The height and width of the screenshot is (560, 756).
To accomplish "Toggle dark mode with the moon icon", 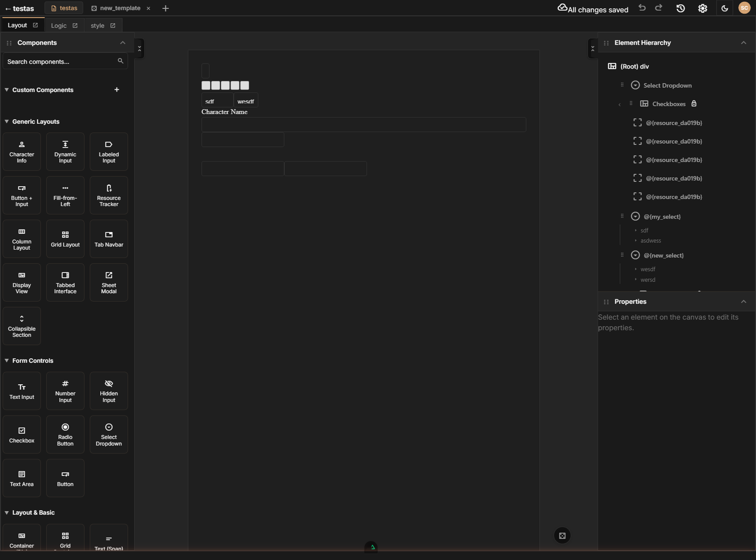I will [724, 8].
